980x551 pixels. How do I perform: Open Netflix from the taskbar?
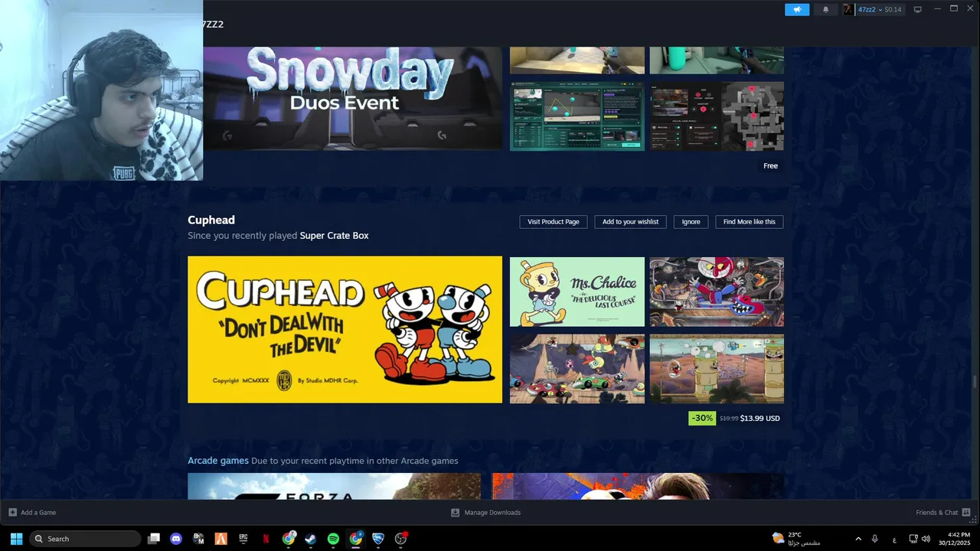pyautogui.click(x=266, y=539)
